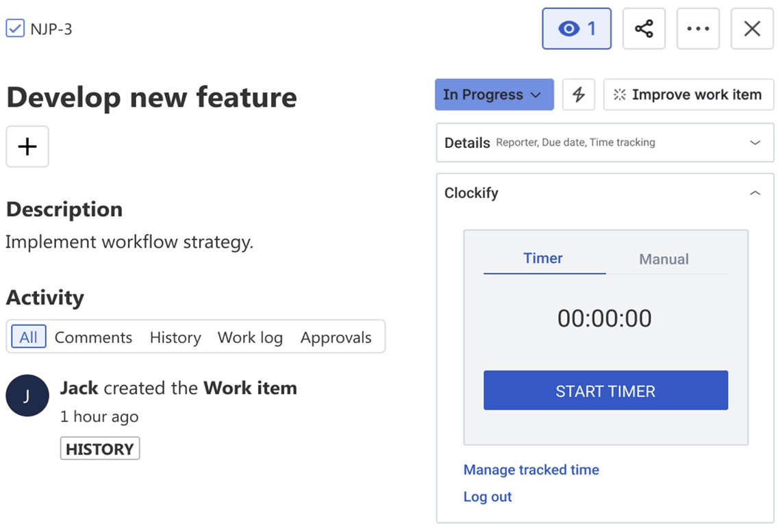The height and width of the screenshot is (532, 780).
Task: Click the plus add button under the title
Action: [27, 147]
